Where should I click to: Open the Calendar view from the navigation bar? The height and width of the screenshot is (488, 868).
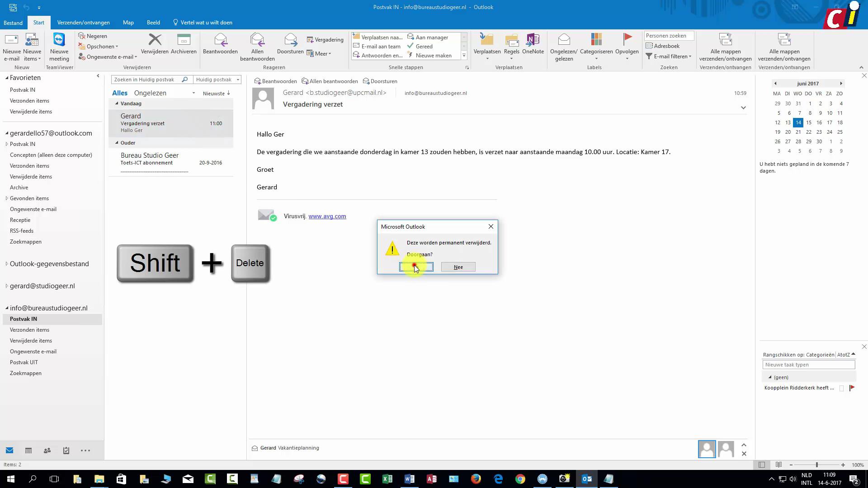point(28,450)
